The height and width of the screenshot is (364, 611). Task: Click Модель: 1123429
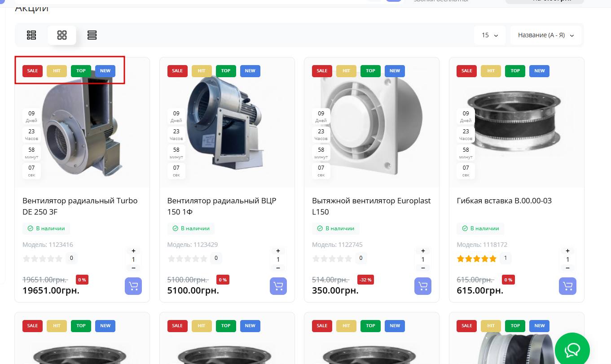(x=193, y=245)
